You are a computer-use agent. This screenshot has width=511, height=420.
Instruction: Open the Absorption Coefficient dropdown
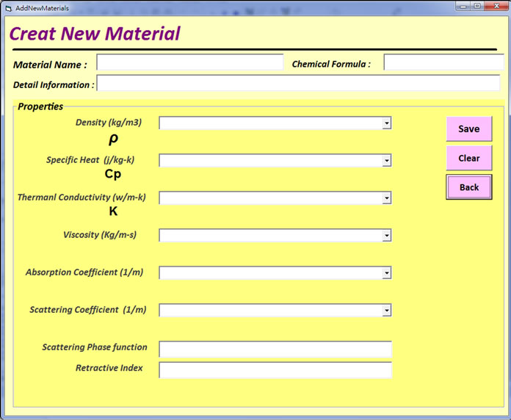pyautogui.click(x=386, y=273)
